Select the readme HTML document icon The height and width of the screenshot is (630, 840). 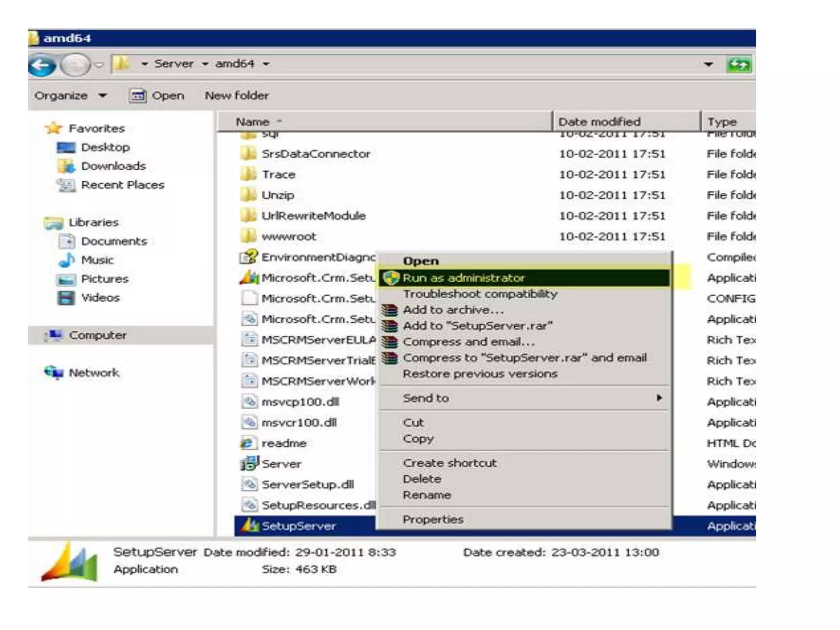[x=248, y=443]
